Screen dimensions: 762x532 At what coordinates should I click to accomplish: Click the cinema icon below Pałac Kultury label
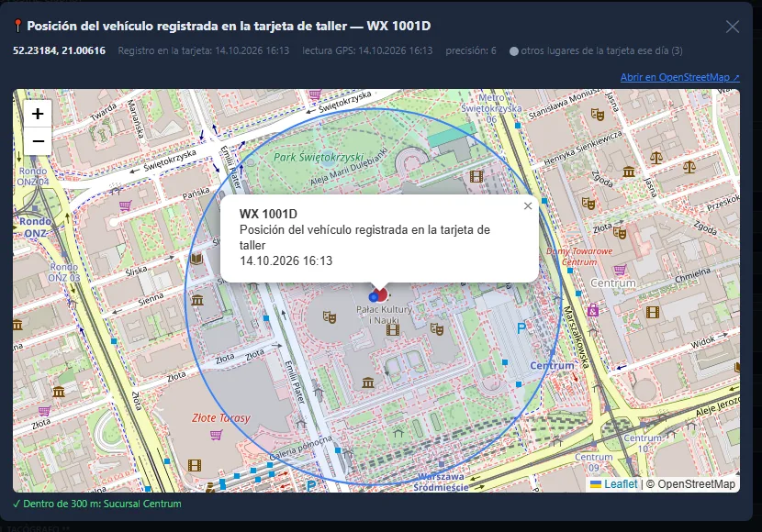click(393, 330)
